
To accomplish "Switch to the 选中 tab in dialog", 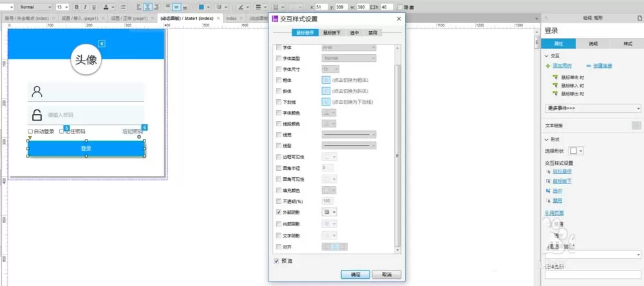I will pyautogui.click(x=354, y=33).
